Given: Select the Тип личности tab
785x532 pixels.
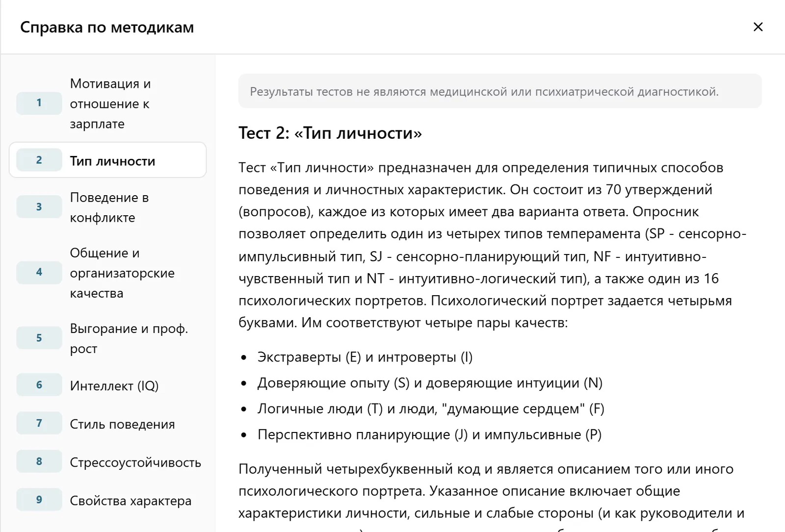Looking at the screenshot, I should (107, 160).
